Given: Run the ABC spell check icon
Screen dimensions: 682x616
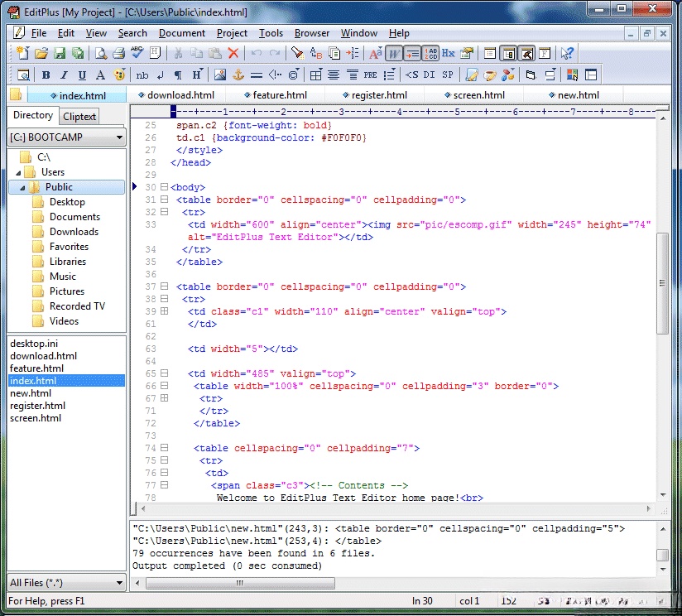Looking at the screenshot, I should 137,53.
